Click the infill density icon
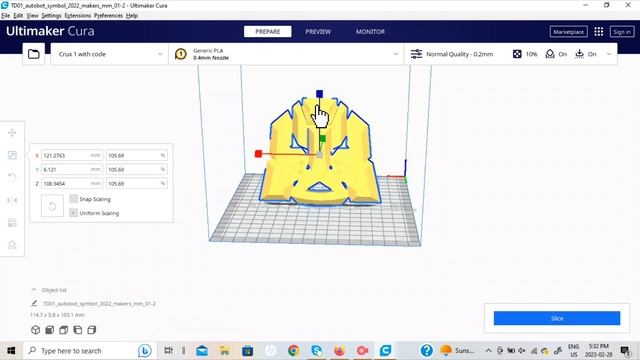Screen dimensions: 640x360 point(517,54)
